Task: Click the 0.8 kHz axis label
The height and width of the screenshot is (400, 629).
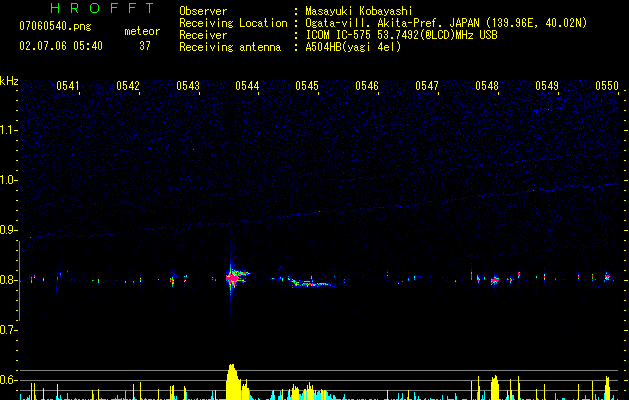Action: click(x=8, y=280)
